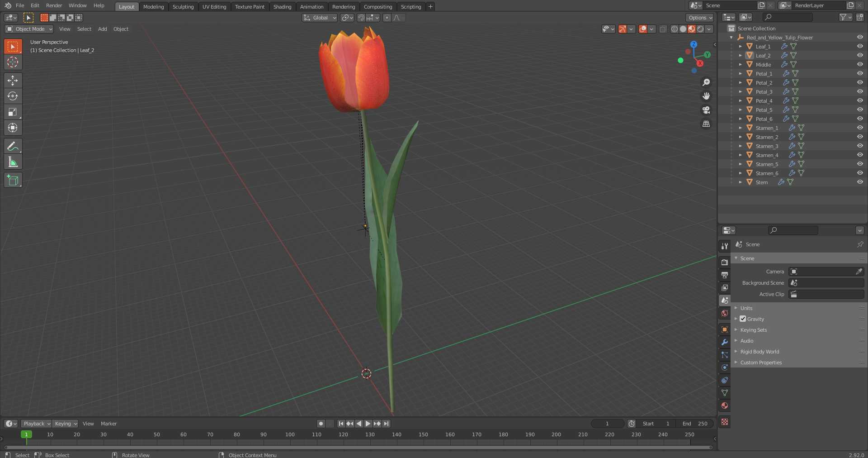Click the timeline horizontal scrollbar
The image size is (868, 458).
(x=358, y=447)
